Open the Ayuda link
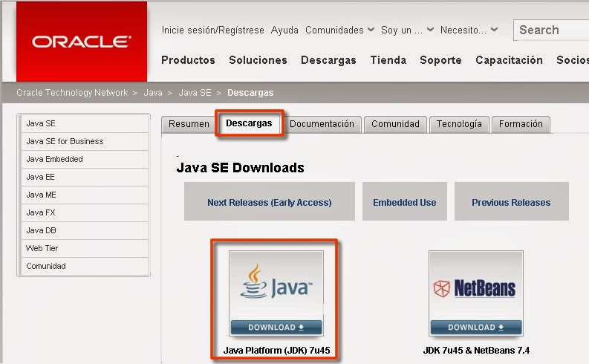 coord(284,30)
